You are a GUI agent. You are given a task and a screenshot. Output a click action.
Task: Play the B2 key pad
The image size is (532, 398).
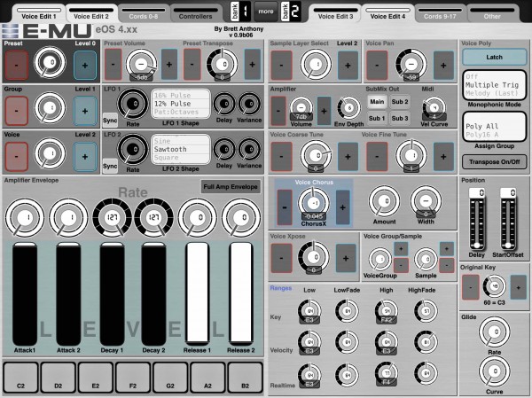[x=245, y=378]
